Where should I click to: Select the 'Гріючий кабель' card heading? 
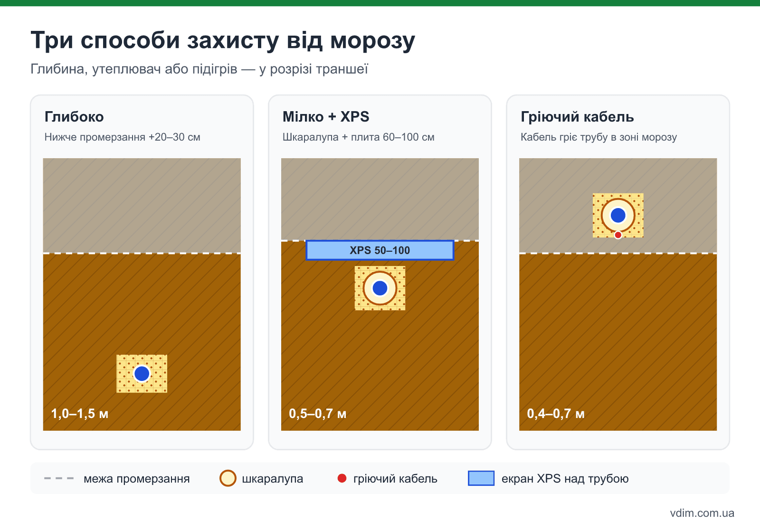577,117
